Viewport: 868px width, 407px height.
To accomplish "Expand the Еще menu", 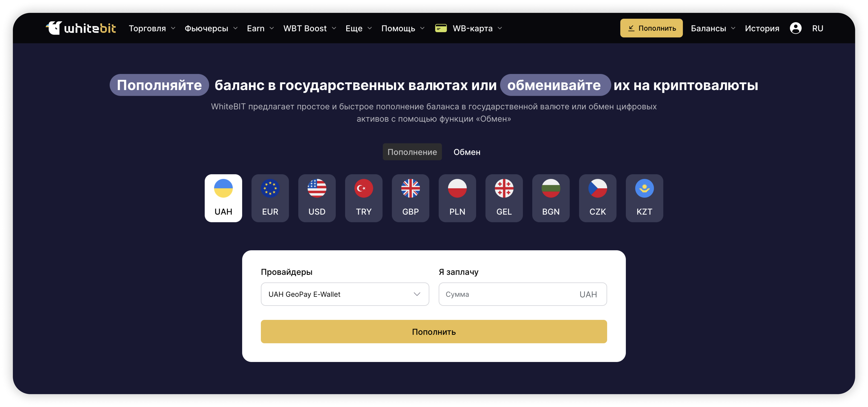I will tap(359, 28).
